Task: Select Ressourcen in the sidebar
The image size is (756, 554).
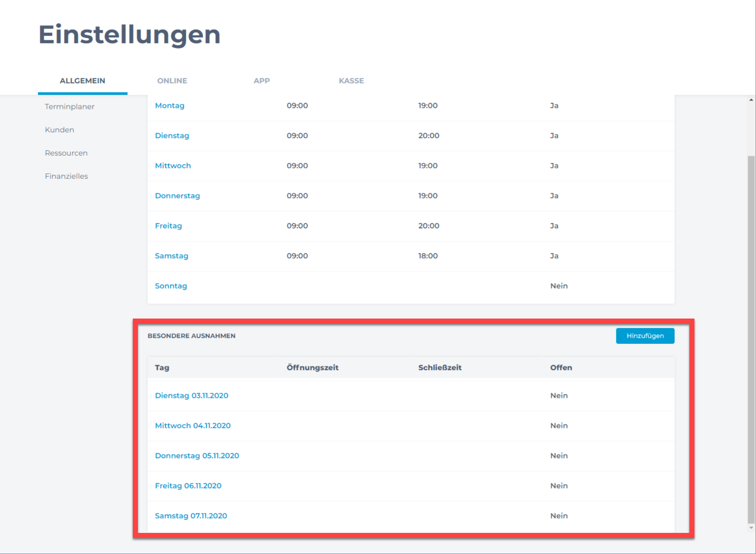Action: coord(66,153)
